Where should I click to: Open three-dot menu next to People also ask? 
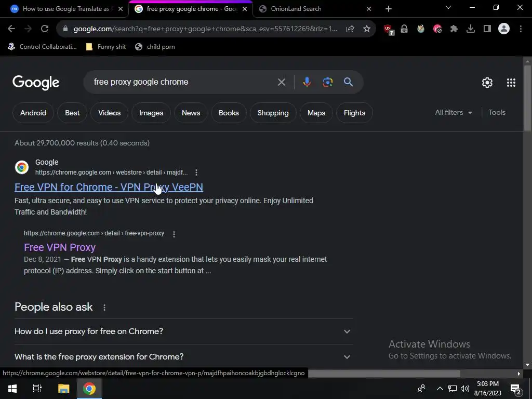click(x=104, y=308)
